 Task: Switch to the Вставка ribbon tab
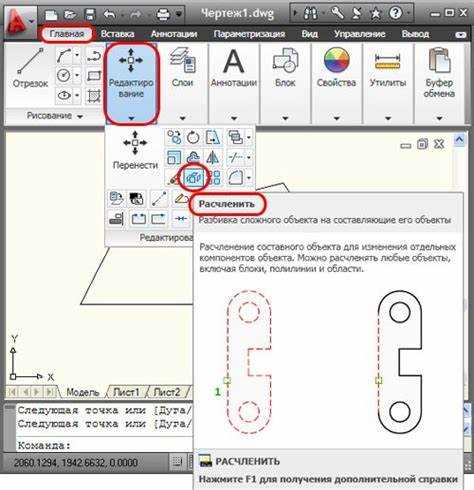117,34
